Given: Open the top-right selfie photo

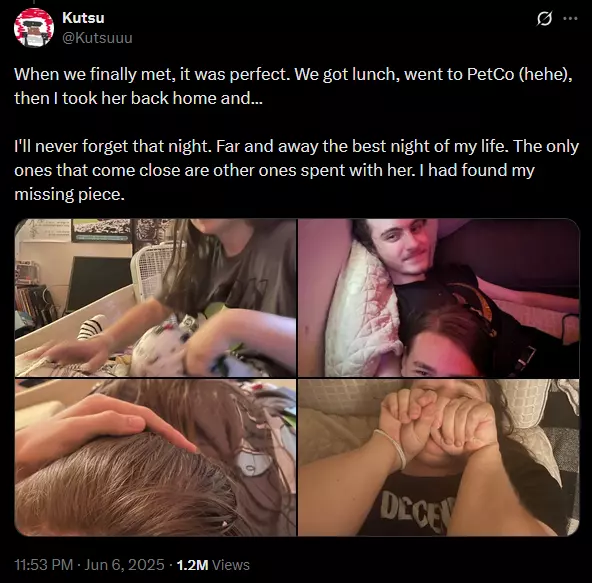Looking at the screenshot, I should [x=438, y=298].
